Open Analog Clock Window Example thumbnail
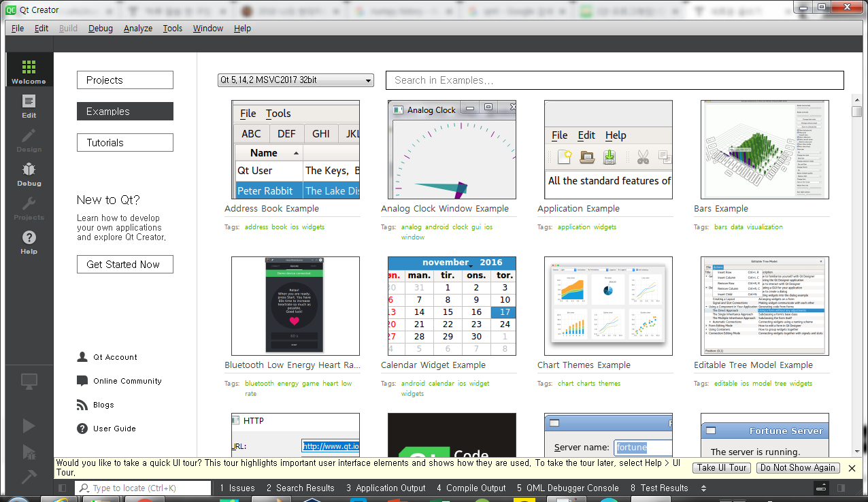The width and height of the screenshot is (868, 502). tap(452, 150)
